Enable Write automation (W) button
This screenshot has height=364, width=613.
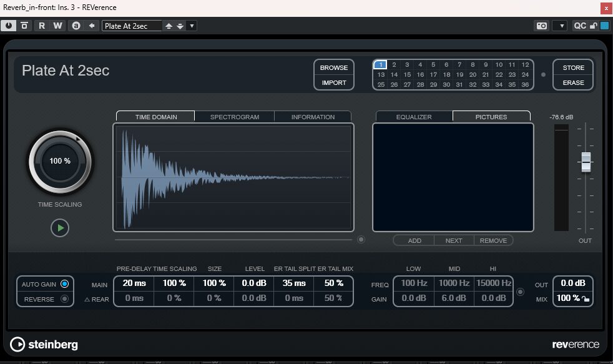pyautogui.click(x=58, y=26)
